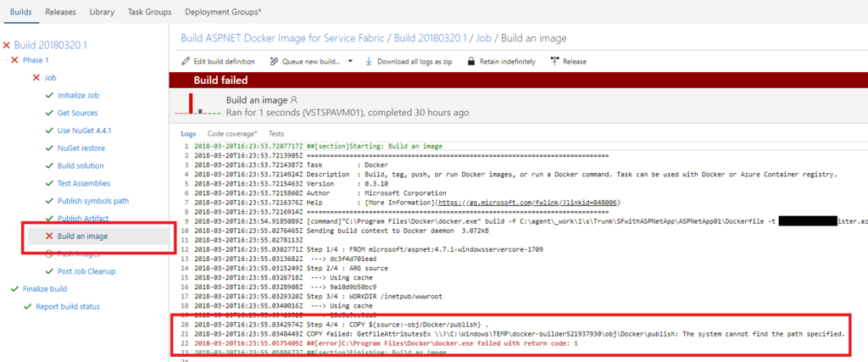Click the red X icon beside Build 20180320.1
The height and width of the screenshot is (362, 868).
(7, 46)
